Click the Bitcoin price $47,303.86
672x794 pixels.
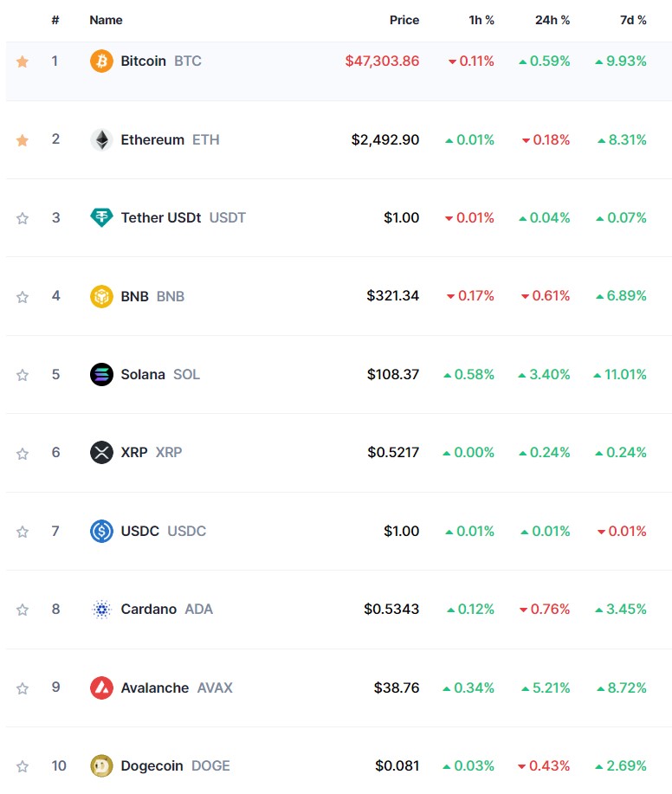pyautogui.click(x=382, y=61)
